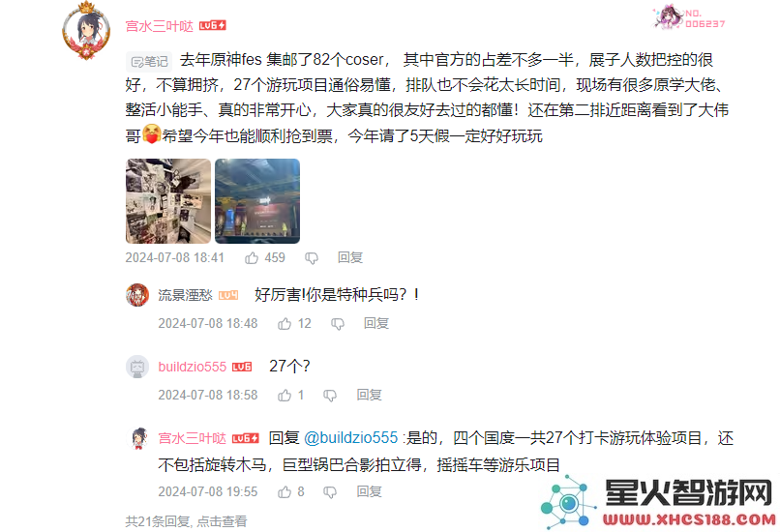Like buildzio555's reply '27个?'

[x=285, y=396]
